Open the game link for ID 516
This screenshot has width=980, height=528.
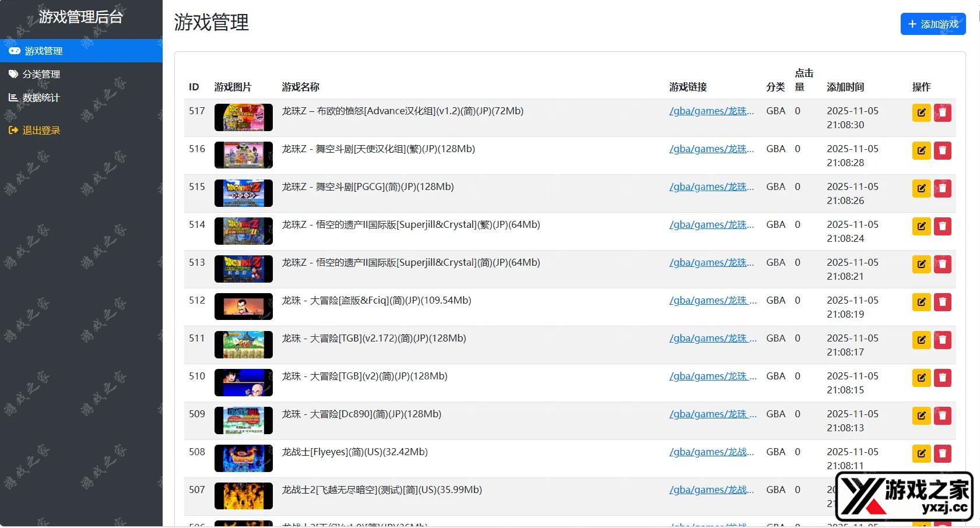click(x=711, y=149)
